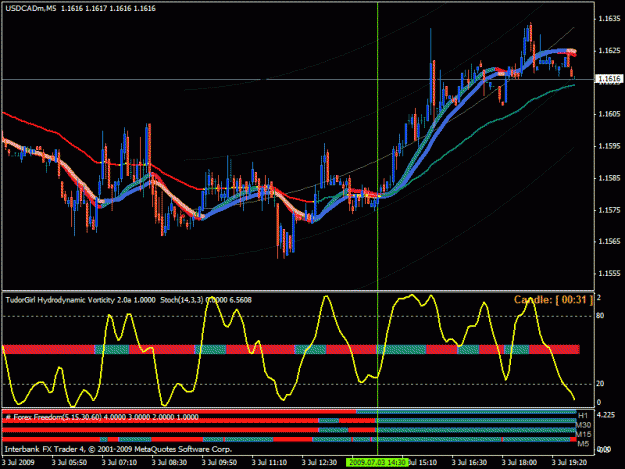Click the M30 timeframe row label

click(584, 425)
